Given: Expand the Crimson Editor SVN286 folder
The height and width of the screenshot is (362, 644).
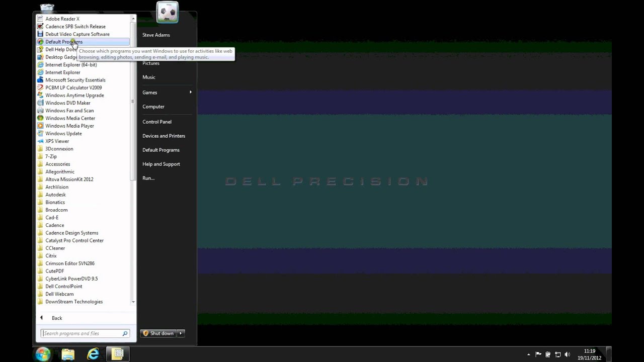Looking at the screenshot, I should 69,263.
